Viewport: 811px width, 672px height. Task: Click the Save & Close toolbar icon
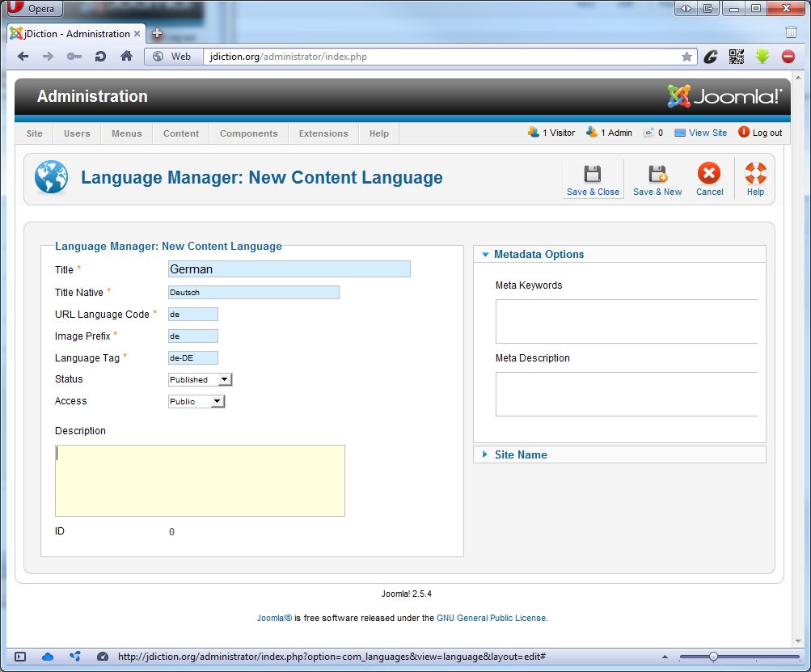coord(593,175)
